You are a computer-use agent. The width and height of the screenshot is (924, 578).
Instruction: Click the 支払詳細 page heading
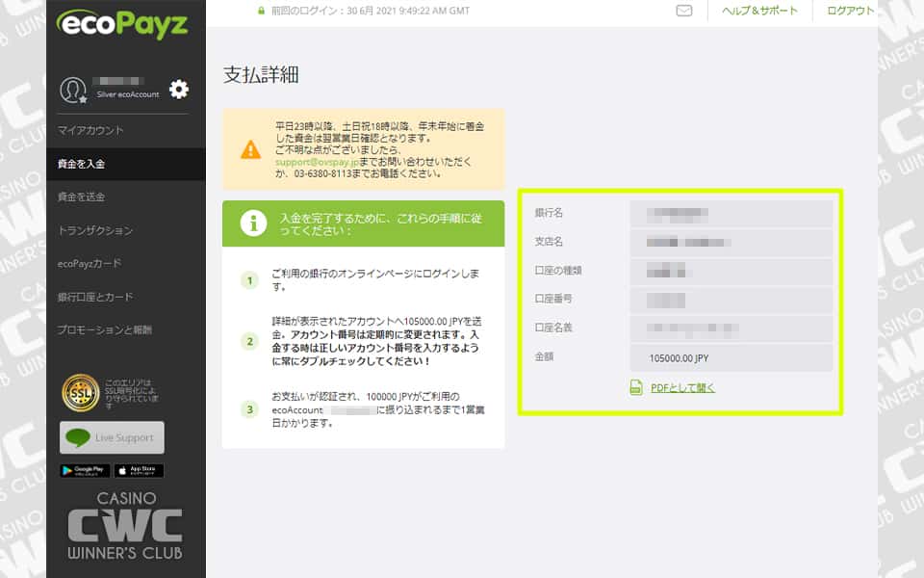pos(261,75)
